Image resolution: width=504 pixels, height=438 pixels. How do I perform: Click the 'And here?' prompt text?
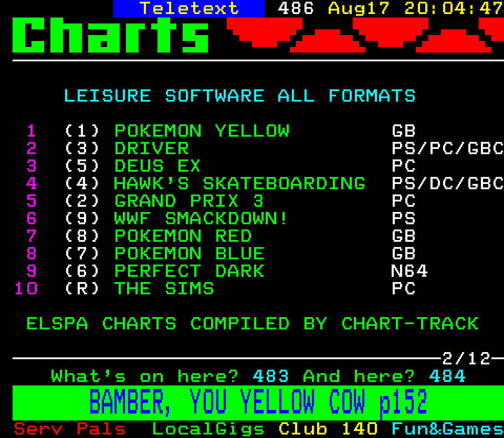click(x=359, y=376)
